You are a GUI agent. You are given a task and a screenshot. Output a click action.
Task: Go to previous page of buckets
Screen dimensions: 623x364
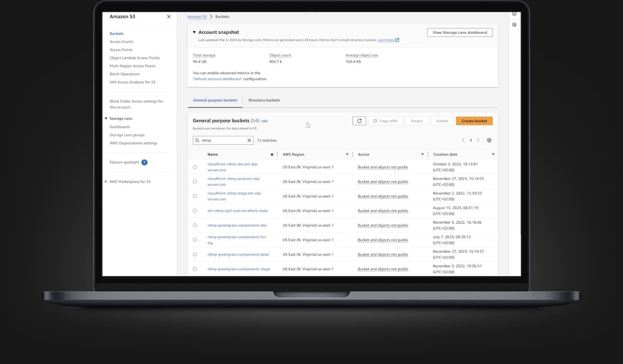tap(464, 140)
